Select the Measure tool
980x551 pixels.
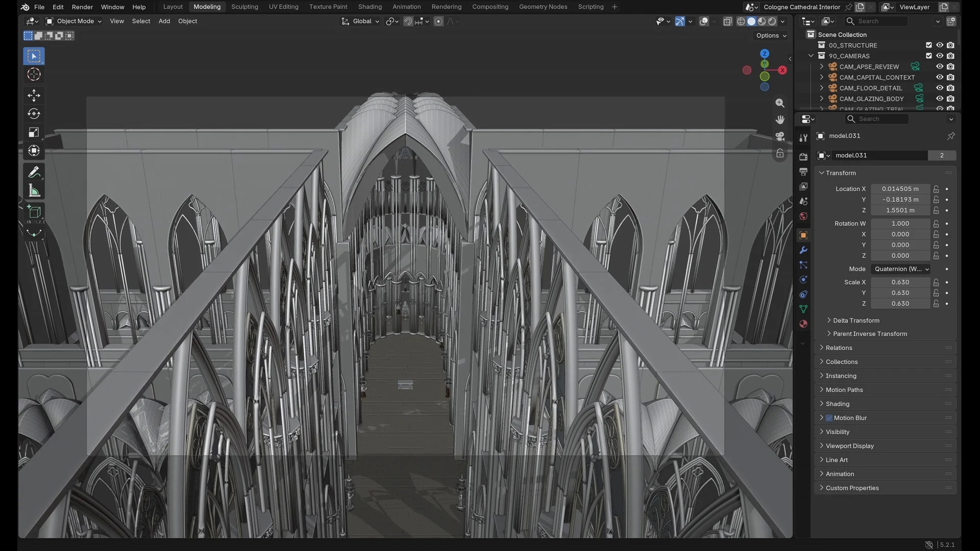34,191
